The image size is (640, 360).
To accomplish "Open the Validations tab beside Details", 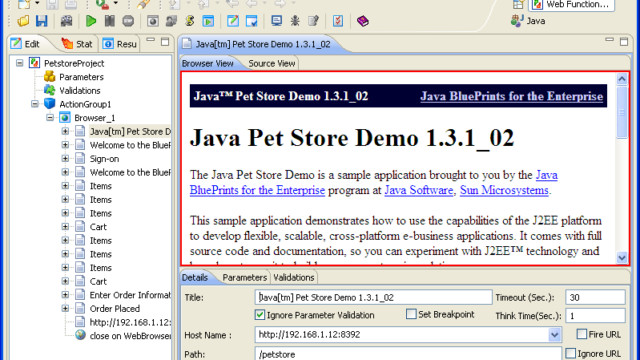I will (294, 278).
